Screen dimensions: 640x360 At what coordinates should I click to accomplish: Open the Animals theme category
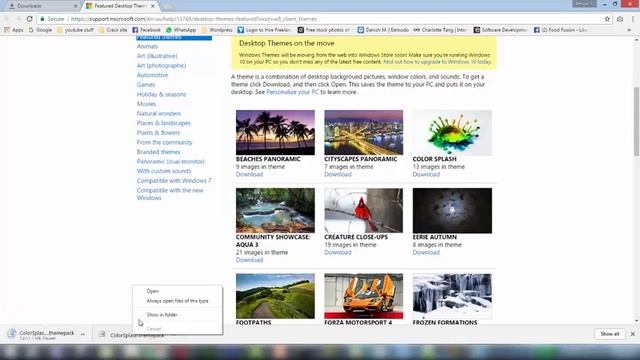click(147, 47)
